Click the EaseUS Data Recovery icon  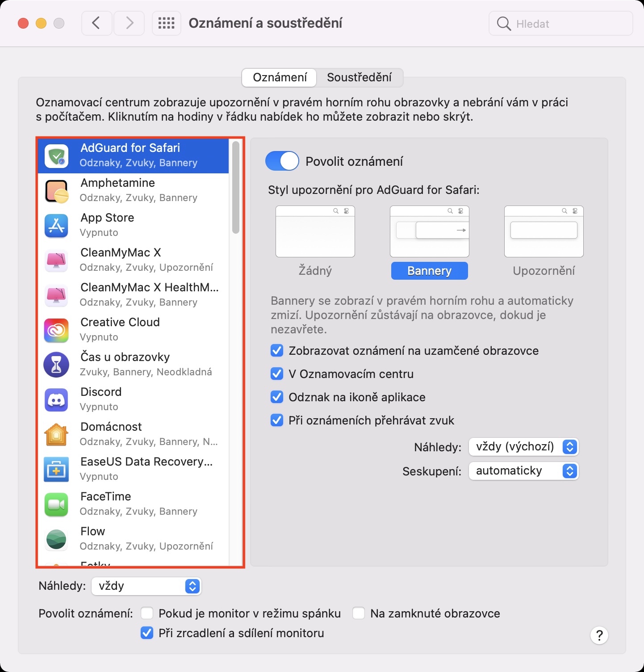pyautogui.click(x=56, y=470)
